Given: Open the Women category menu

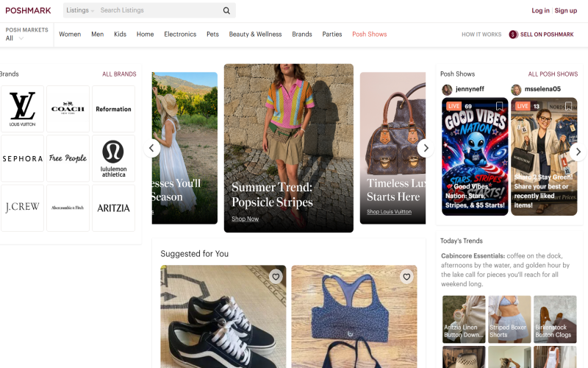Looking at the screenshot, I should click(x=70, y=34).
